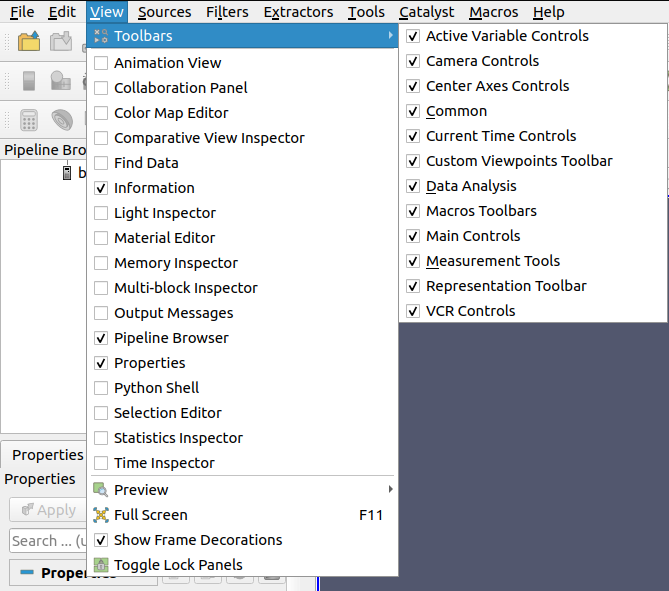Close the View menu
669x591 pixels.
click(x=107, y=12)
